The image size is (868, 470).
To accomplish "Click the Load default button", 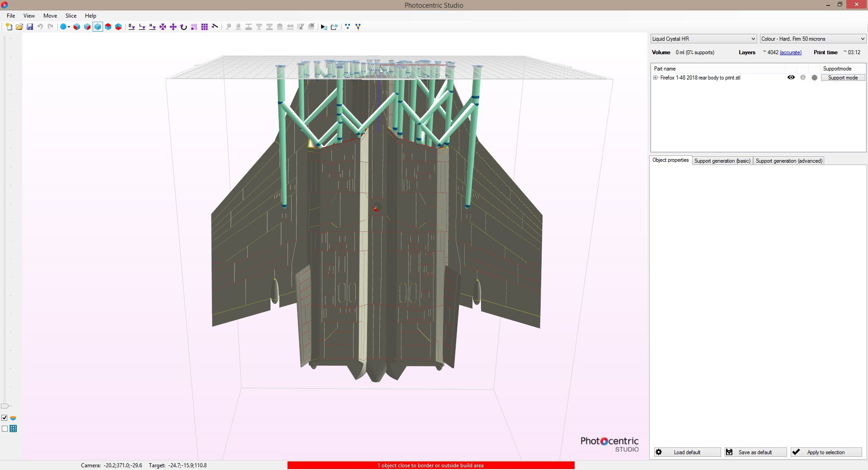I will (x=687, y=452).
